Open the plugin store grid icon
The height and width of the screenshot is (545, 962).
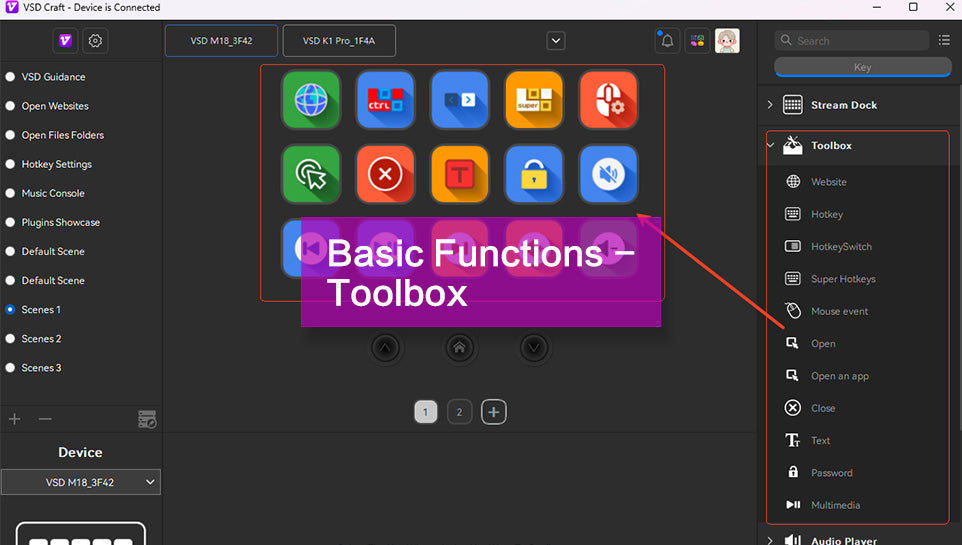pyautogui.click(x=697, y=41)
